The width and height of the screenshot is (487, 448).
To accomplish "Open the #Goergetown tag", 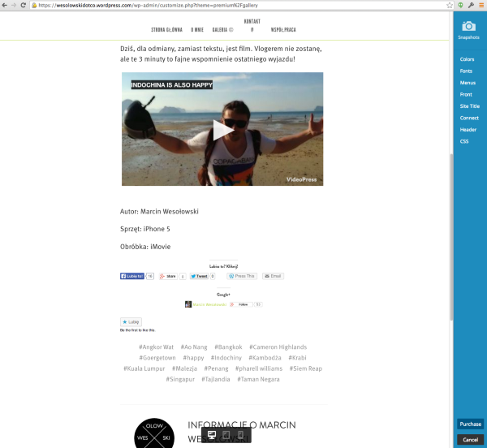I will (157, 358).
